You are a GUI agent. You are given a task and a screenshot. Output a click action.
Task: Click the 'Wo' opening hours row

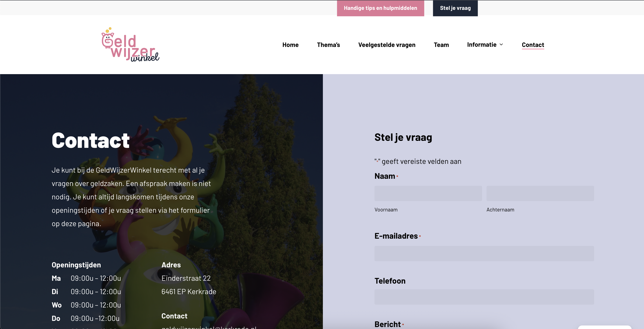(86, 305)
